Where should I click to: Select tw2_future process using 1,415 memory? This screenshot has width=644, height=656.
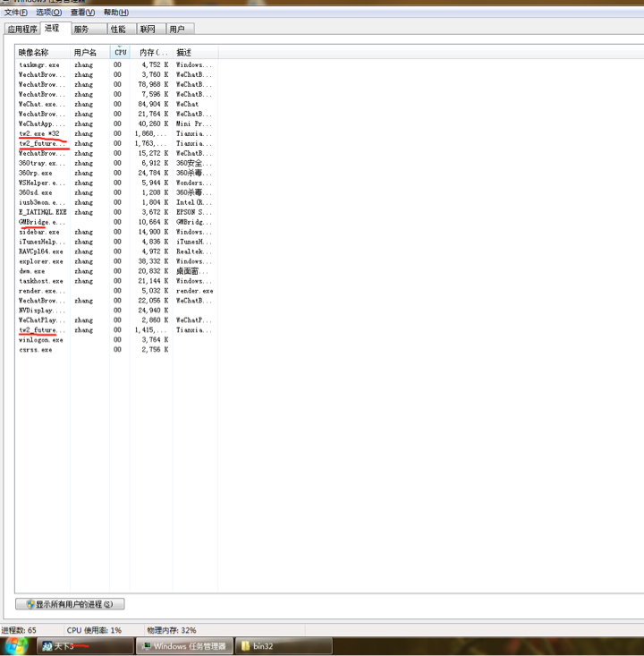tap(116, 330)
